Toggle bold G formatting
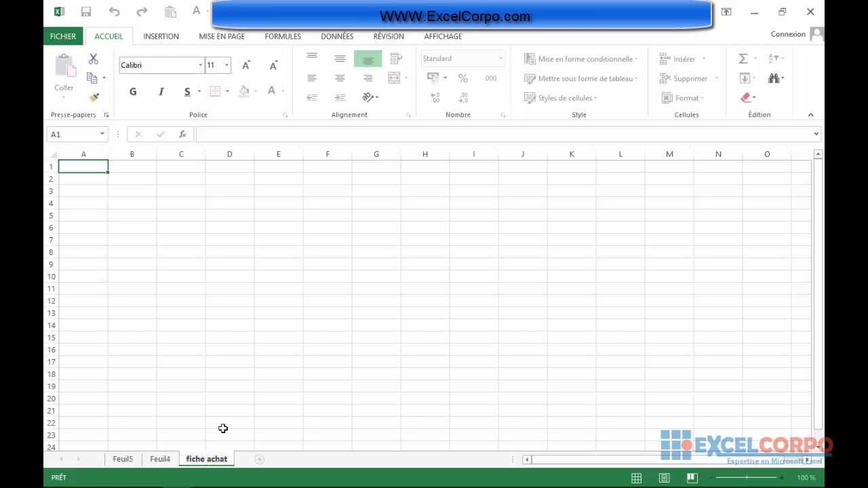 (133, 91)
